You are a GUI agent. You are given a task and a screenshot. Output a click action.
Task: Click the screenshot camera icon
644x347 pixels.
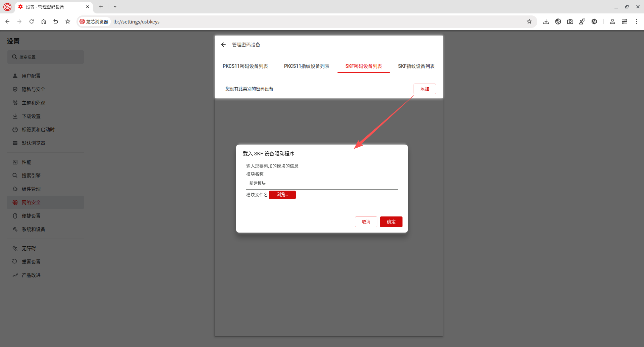point(570,21)
